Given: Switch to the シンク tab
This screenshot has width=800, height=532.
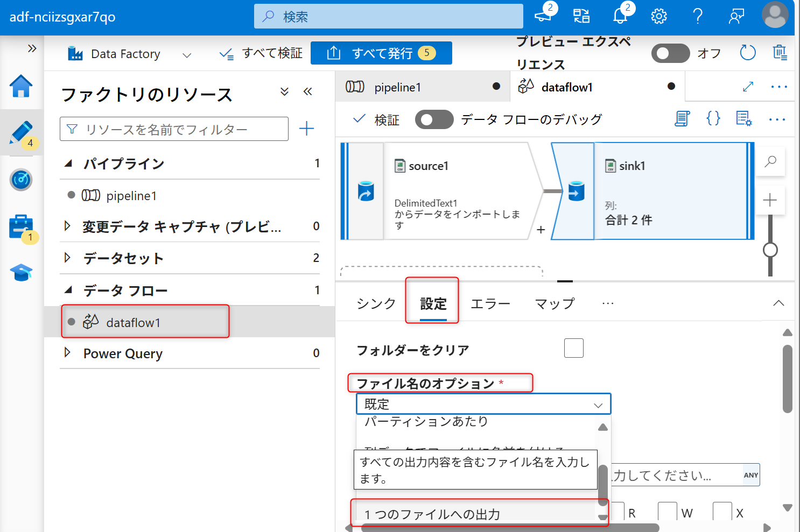Looking at the screenshot, I should coord(375,303).
